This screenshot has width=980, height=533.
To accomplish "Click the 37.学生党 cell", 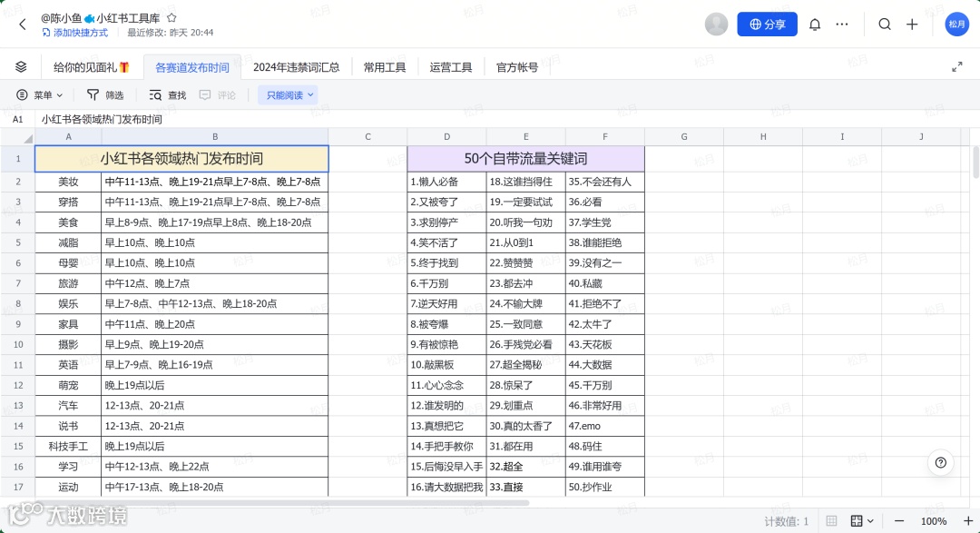I will coord(605,222).
